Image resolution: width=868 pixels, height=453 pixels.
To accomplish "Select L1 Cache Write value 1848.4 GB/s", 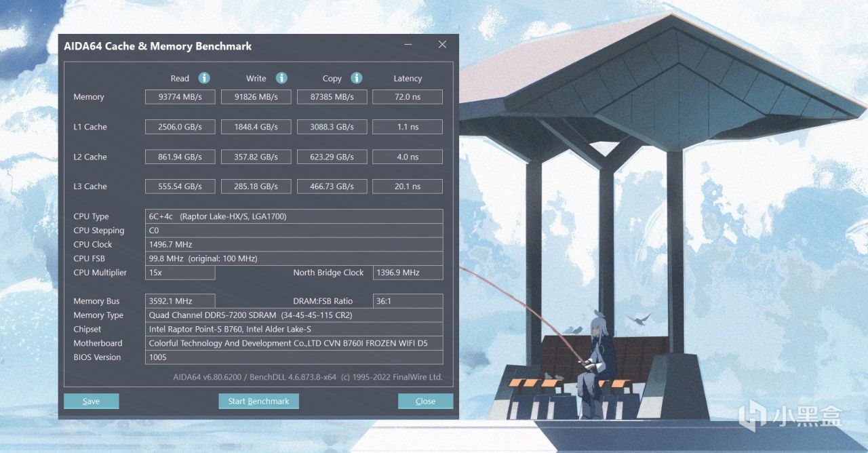I will pyautogui.click(x=256, y=127).
